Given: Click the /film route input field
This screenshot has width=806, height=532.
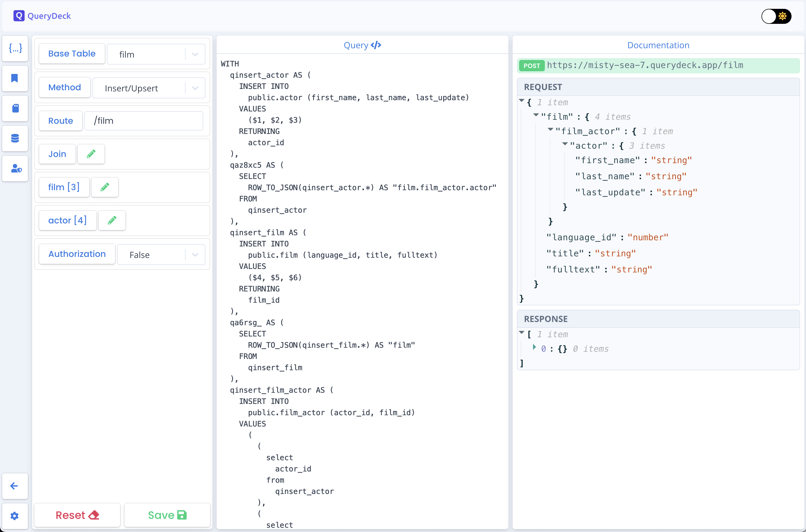Looking at the screenshot, I should [x=147, y=121].
